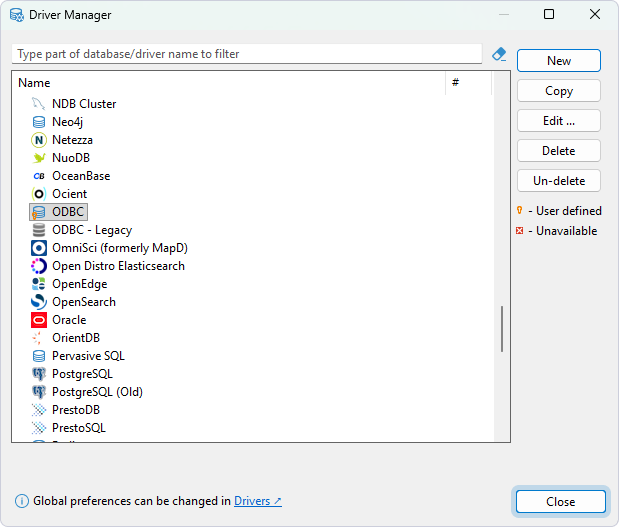Viewport: 619px width, 527px height.
Task: Select the NuoDB driver name
Action: click(x=71, y=158)
